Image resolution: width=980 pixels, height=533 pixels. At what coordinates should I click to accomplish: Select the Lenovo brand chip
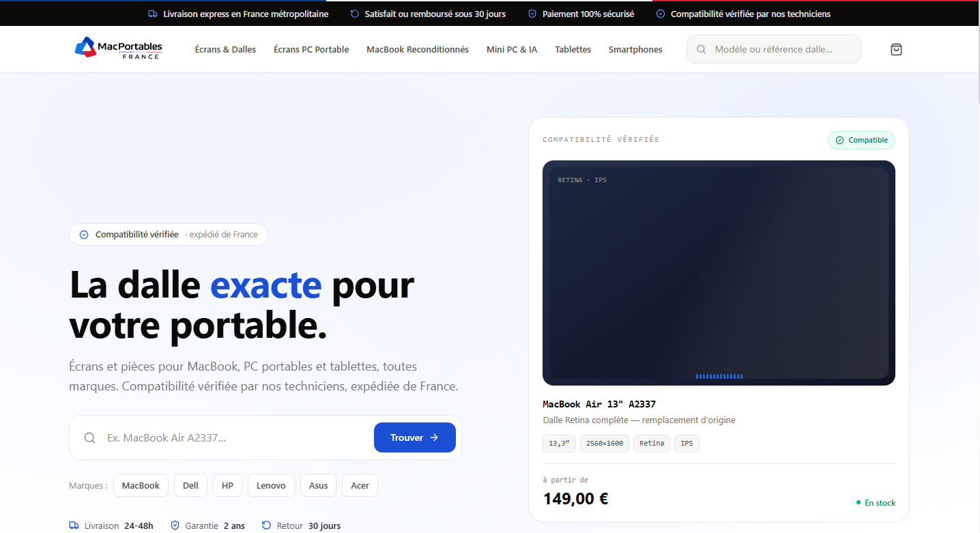pyautogui.click(x=271, y=485)
